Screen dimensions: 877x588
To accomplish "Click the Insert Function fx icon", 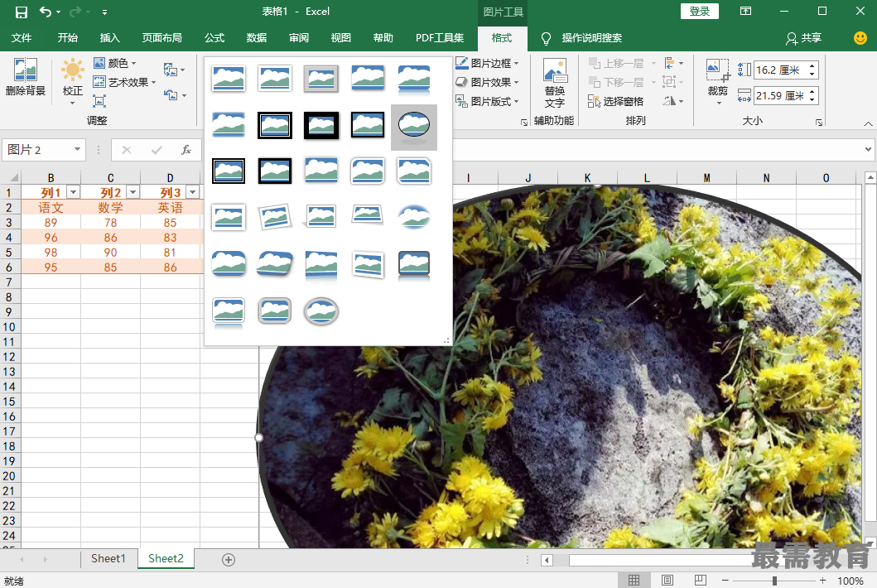I will coord(186,149).
